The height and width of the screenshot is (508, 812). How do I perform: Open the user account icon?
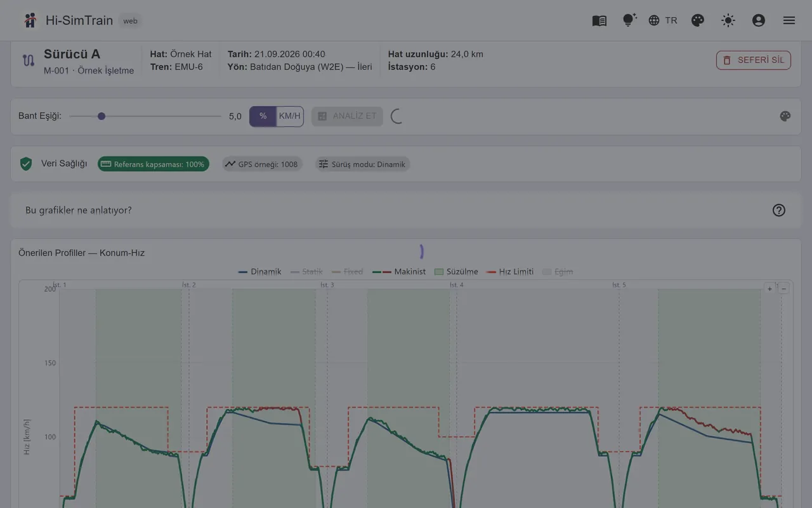click(759, 20)
